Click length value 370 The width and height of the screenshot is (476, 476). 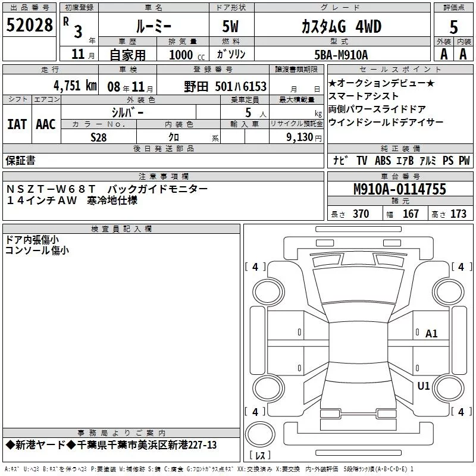coord(361,214)
